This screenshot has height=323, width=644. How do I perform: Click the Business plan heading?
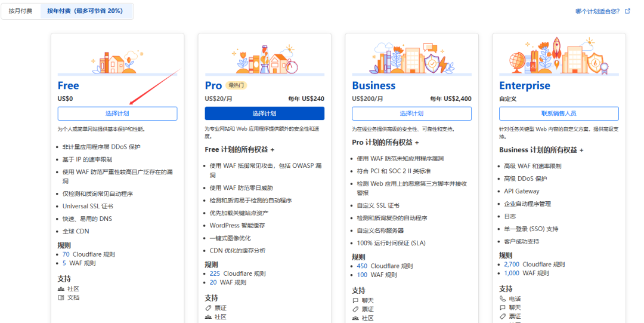pyautogui.click(x=374, y=85)
